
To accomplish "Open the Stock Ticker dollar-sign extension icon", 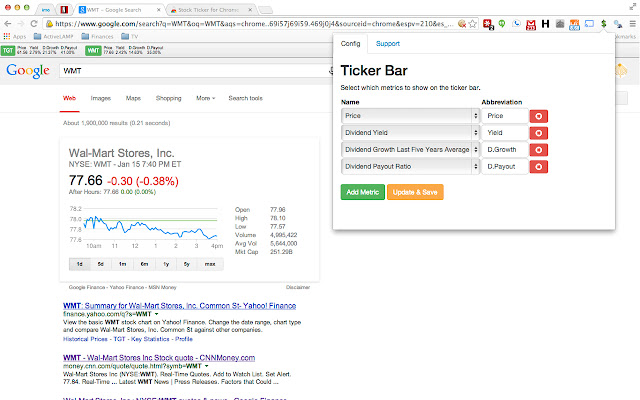I will (x=603, y=24).
